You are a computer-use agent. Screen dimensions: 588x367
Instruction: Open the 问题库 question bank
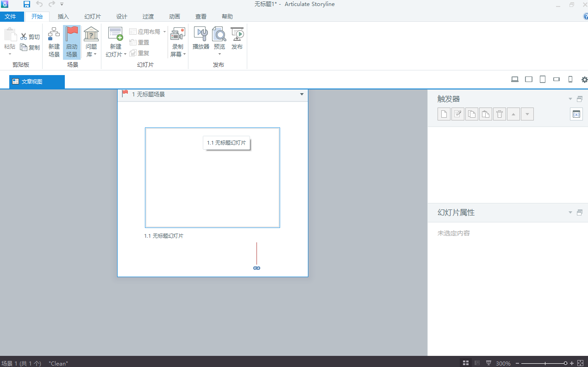(91, 42)
